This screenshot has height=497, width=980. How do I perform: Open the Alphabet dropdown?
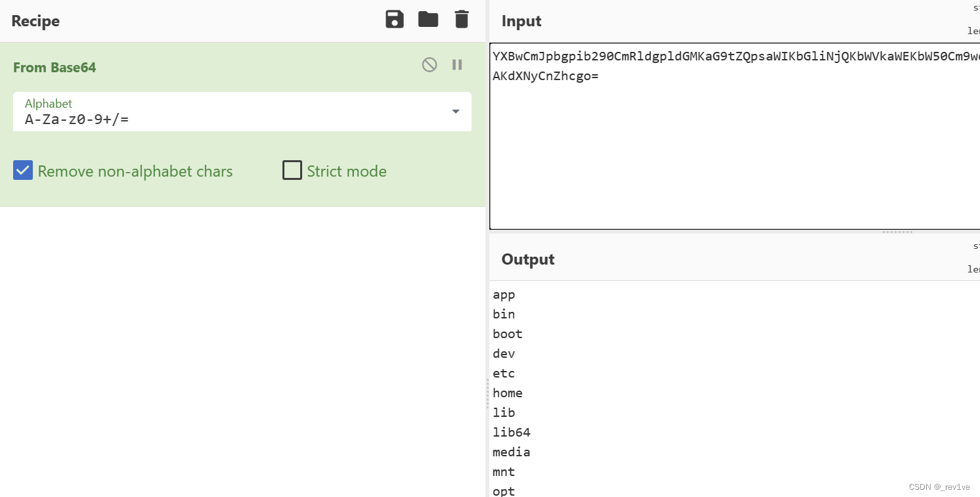(x=242, y=112)
